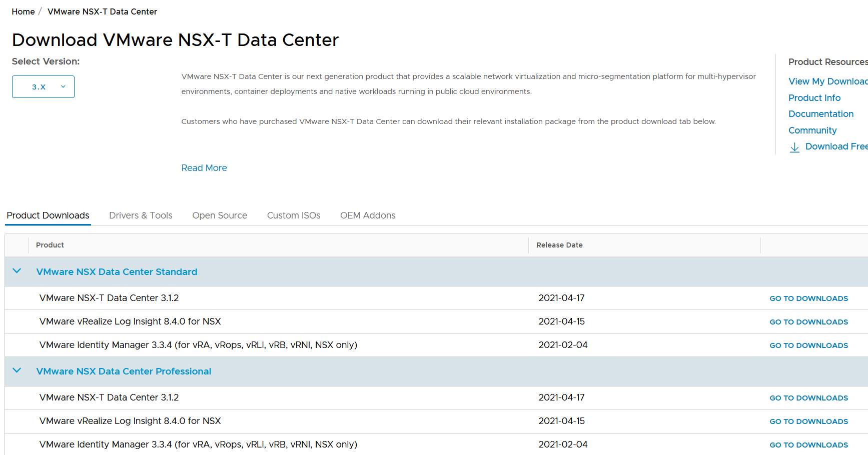Select the VMware NSX-T Data Center 3.1.2 row under Professional
Screen dimensions: 868x455
click(x=436, y=397)
